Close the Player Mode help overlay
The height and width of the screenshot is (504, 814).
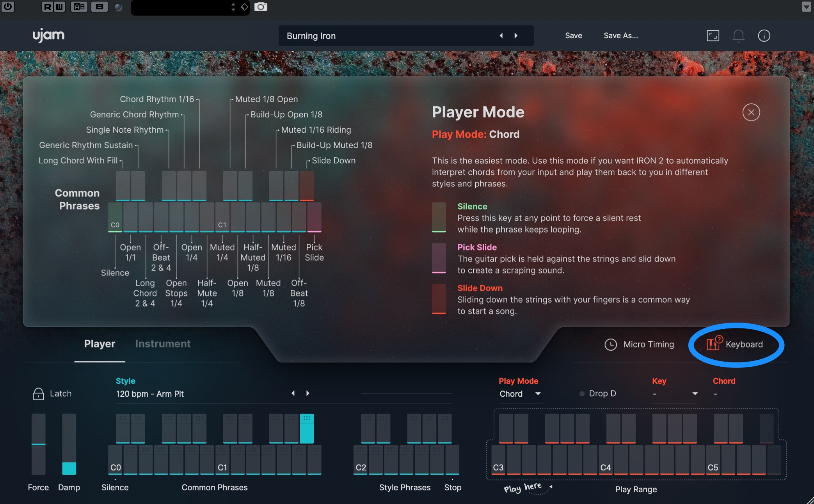tap(751, 112)
